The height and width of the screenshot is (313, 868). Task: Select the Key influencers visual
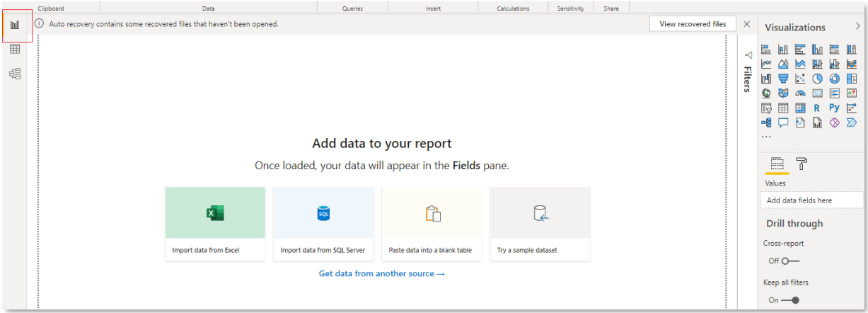[x=851, y=108]
